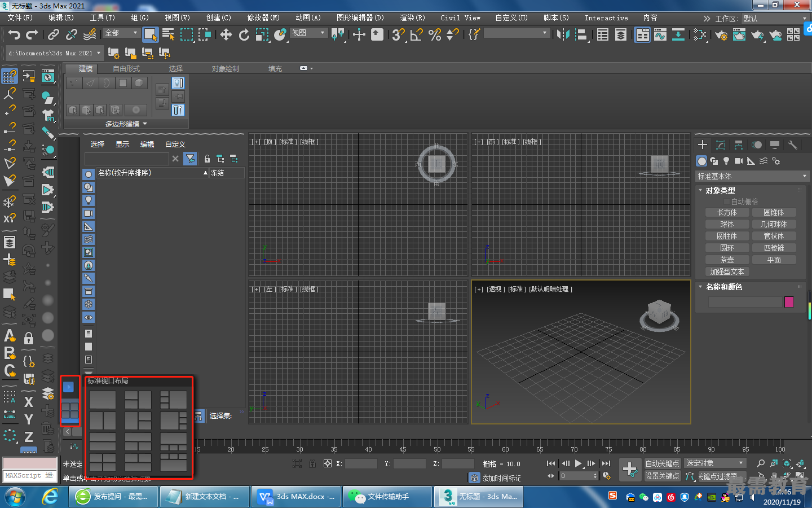Open the Layer Explorer icon
The width and height of the screenshot is (812, 508).
621,35
